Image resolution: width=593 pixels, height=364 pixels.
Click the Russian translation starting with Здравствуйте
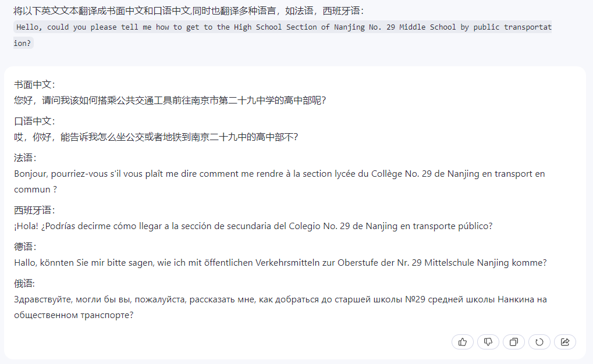click(x=280, y=299)
